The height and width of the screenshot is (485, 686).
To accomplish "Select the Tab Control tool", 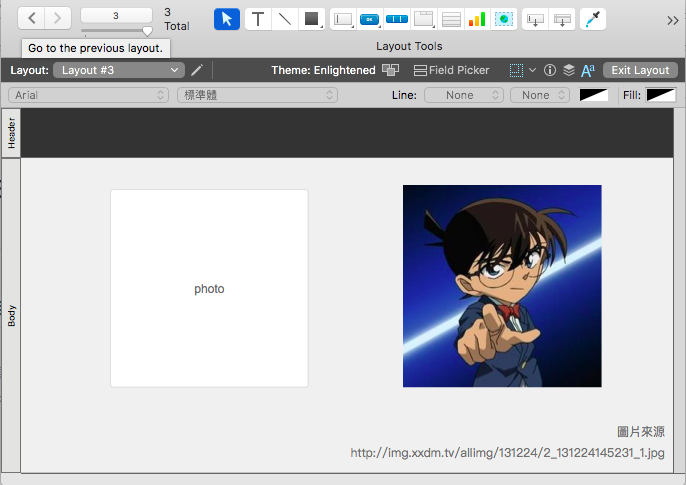I will click(x=424, y=19).
